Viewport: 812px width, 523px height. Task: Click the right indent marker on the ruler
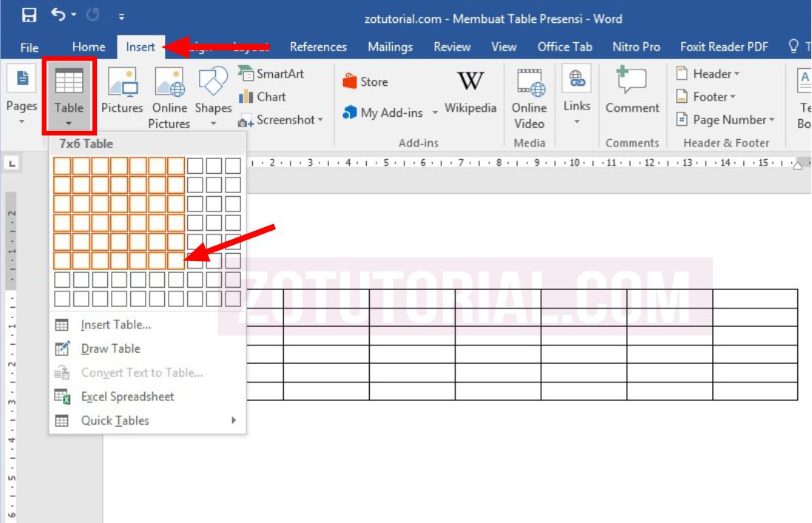pyautogui.click(x=797, y=165)
